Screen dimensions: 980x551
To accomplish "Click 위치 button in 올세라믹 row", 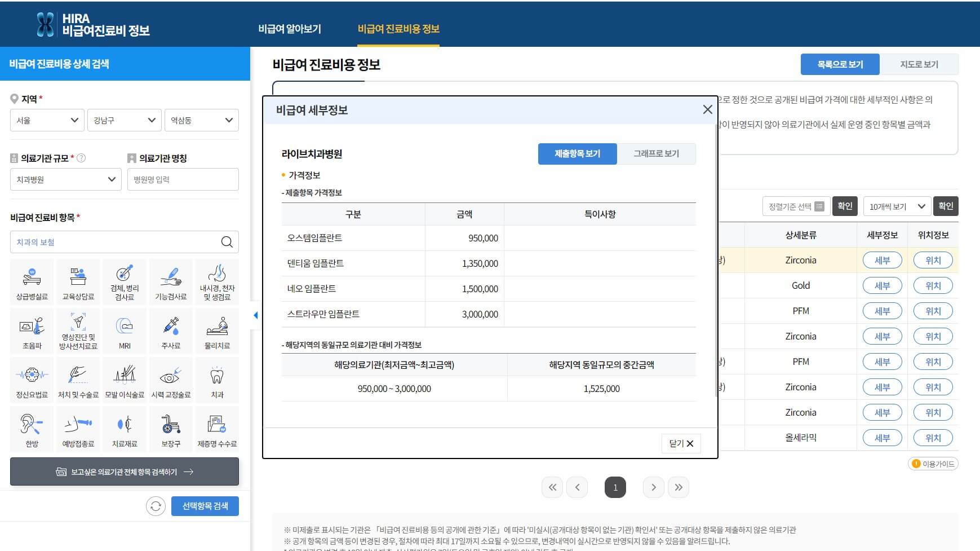I will (933, 438).
